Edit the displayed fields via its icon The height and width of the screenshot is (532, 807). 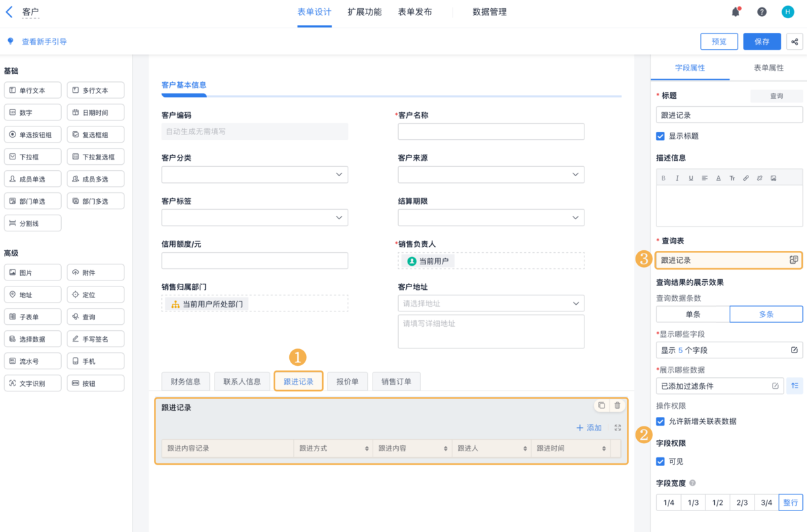pos(794,350)
